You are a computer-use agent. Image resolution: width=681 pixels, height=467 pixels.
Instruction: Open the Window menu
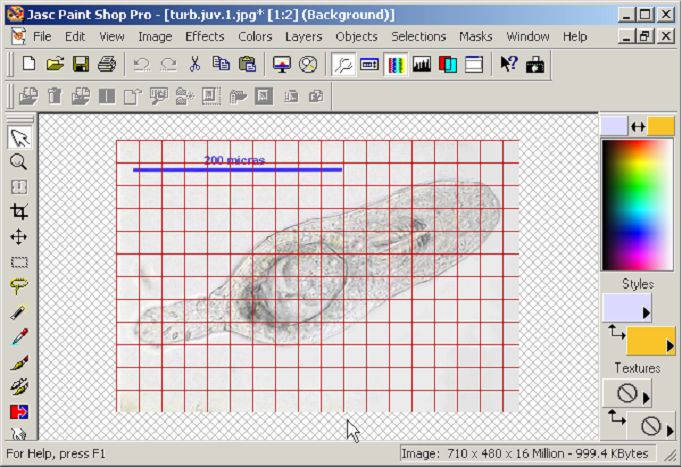click(x=528, y=36)
